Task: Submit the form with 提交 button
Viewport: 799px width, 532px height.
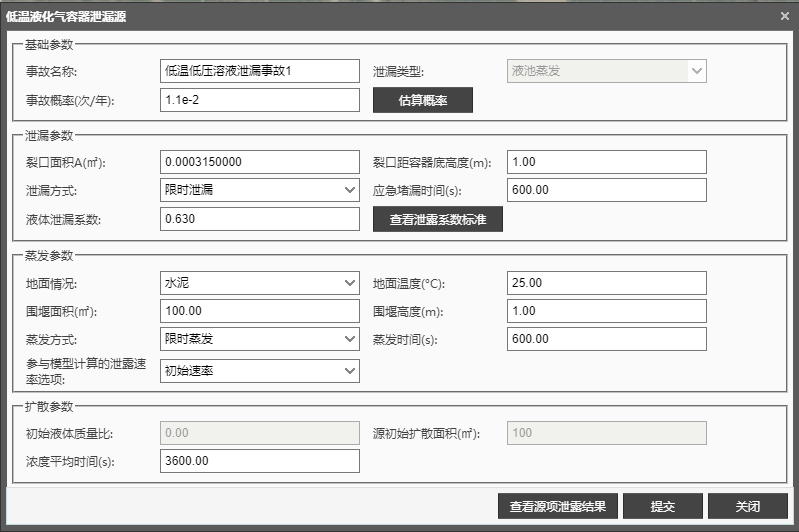Action: 662,506
